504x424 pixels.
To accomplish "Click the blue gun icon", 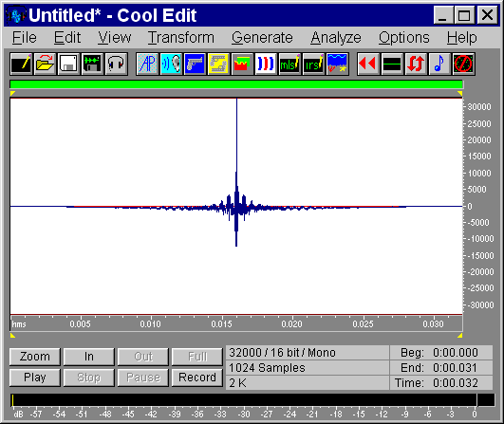I will click(196, 64).
